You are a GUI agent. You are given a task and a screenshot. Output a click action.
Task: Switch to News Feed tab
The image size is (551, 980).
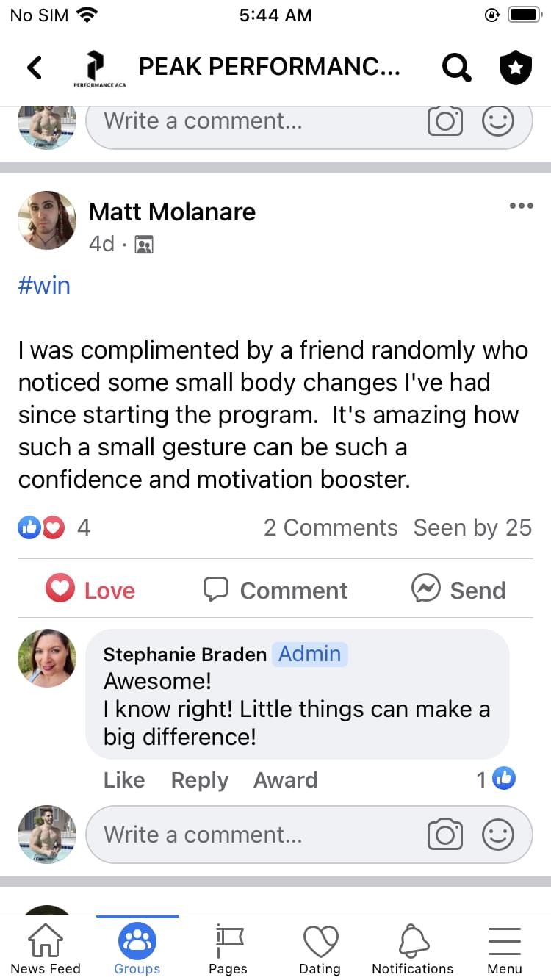tap(46, 948)
